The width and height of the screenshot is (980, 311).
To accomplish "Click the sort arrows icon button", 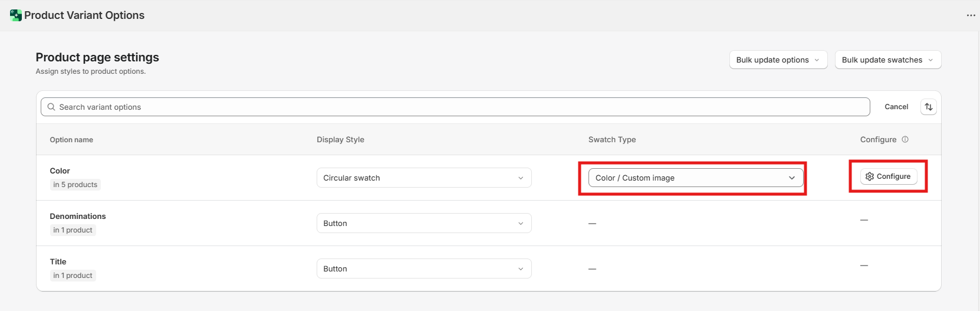I will coord(928,107).
